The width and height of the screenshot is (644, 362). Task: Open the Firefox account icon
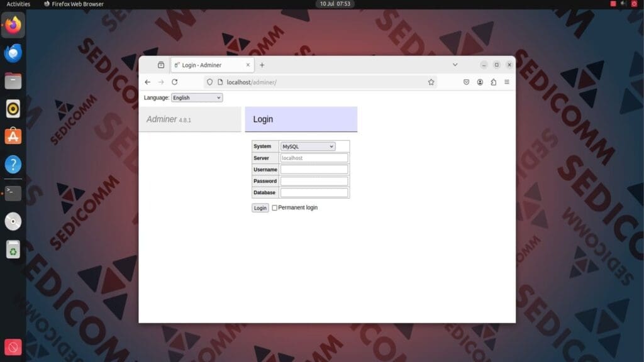pyautogui.click(x=480, y=82)
